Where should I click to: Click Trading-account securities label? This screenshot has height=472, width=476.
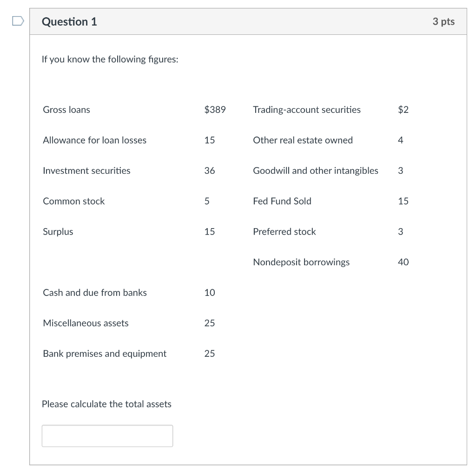click(x=307, y=110)
